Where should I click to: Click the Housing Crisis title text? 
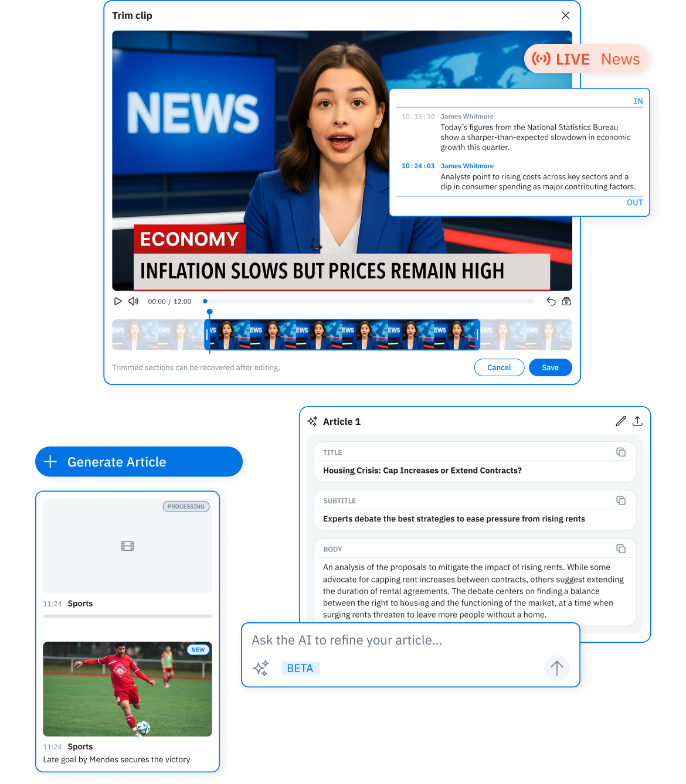click(422, 471)
